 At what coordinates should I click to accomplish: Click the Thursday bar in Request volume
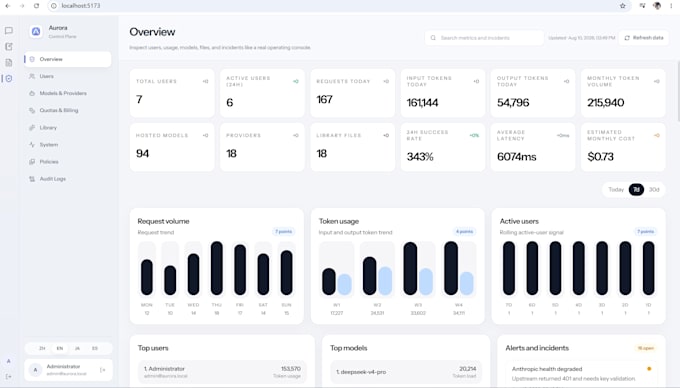[x=216, y=268]
